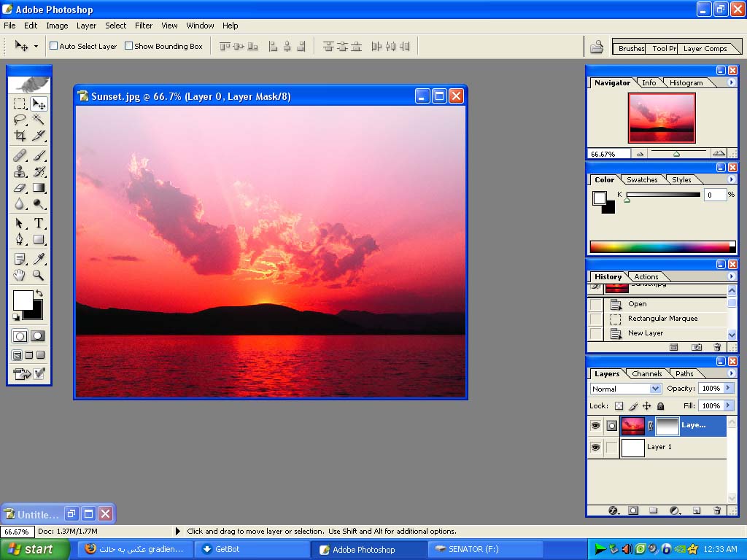Enable Show Bounding Box checkbox
747x560 pixels.
128,46
